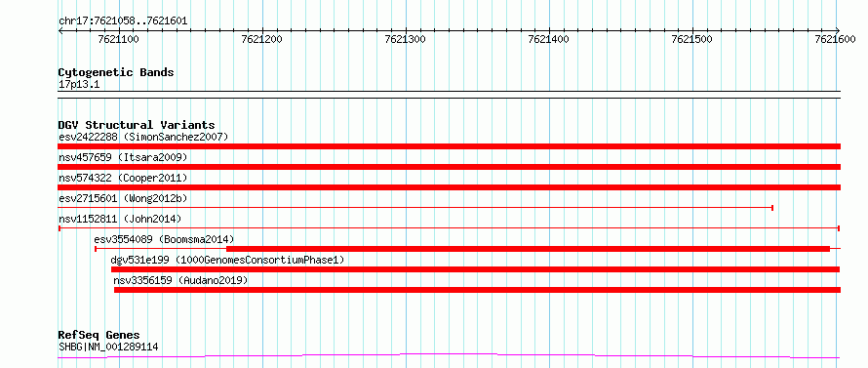
Task: Click variant label nsv574322 (Cooper2011)
Action: 123,178
